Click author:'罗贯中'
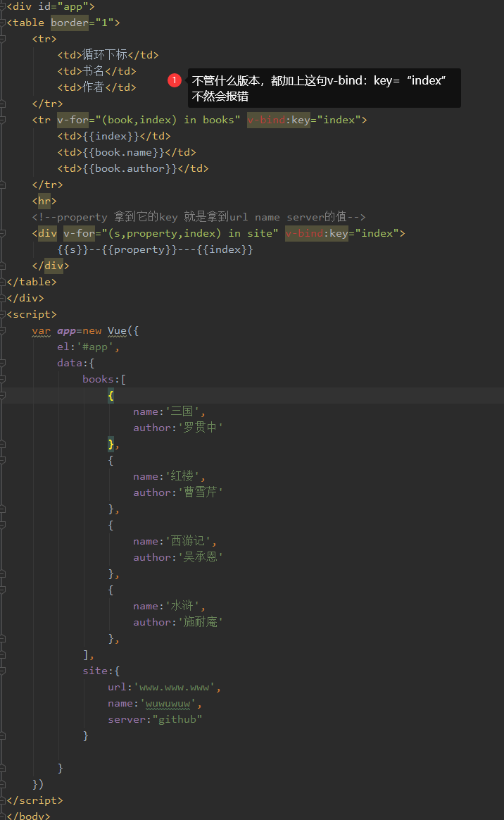This screenshot has width=504, height=820. [x=178, y=428]
